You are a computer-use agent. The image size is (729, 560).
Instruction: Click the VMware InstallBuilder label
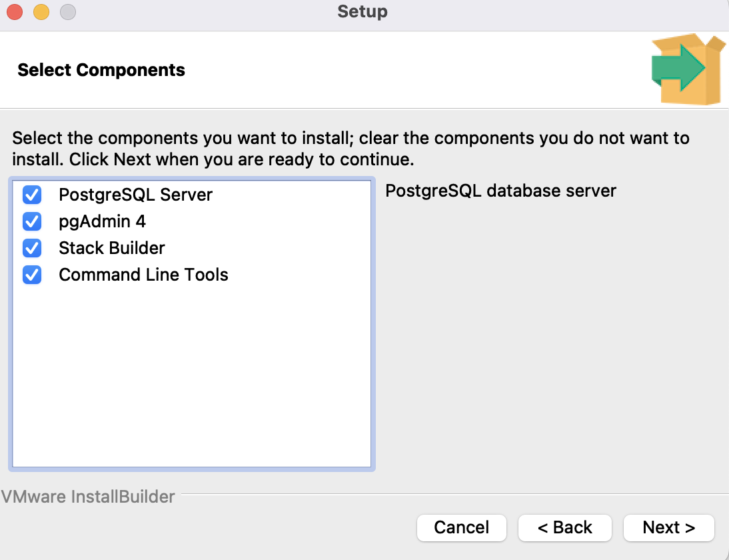tap(88, 497)
